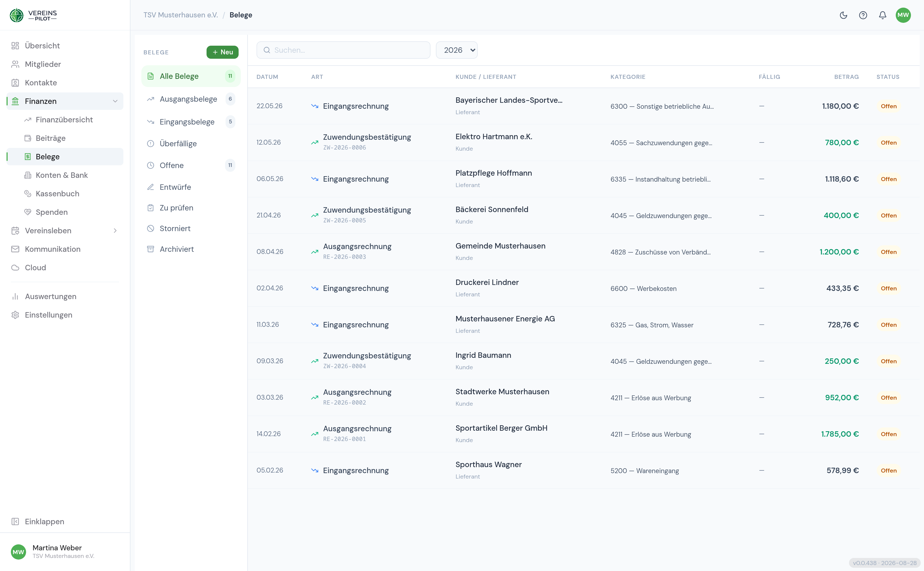Filter by Ausgangsbelege
The width and height of the screenshot is (924, 571).
coord(191,99)
